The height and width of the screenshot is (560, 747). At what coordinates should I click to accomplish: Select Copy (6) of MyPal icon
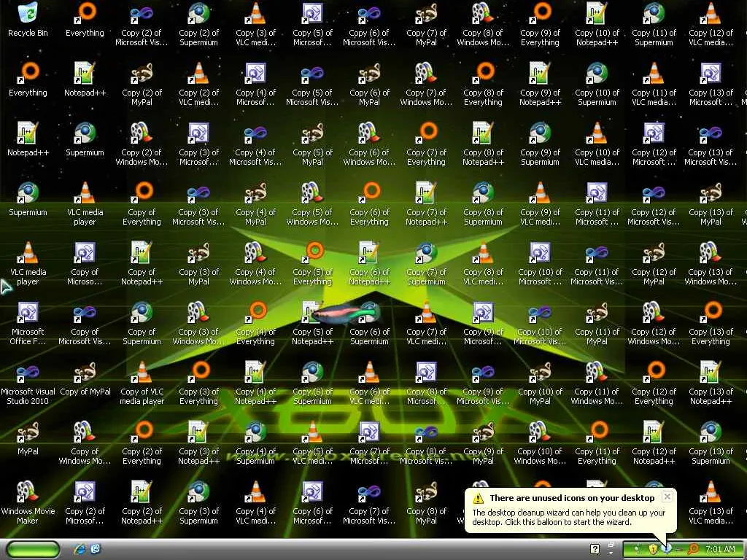coord(370,84)
